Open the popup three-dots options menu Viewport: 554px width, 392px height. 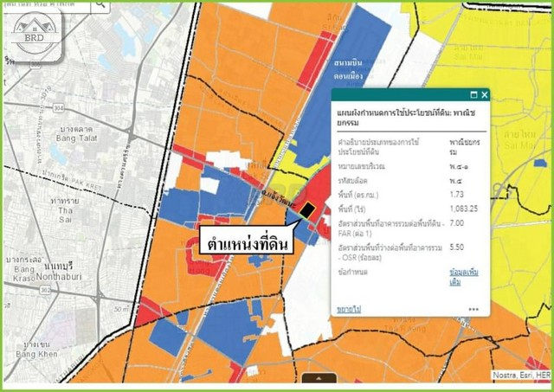click(x=473, y=310)
